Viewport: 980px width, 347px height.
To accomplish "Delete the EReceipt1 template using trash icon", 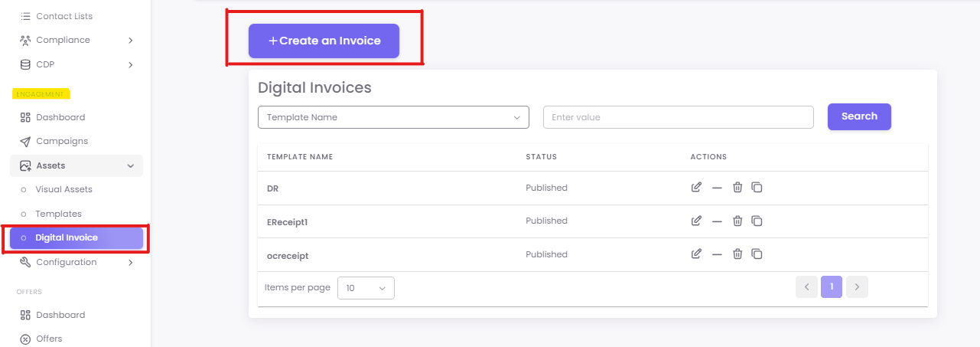I will pos(737,221).
